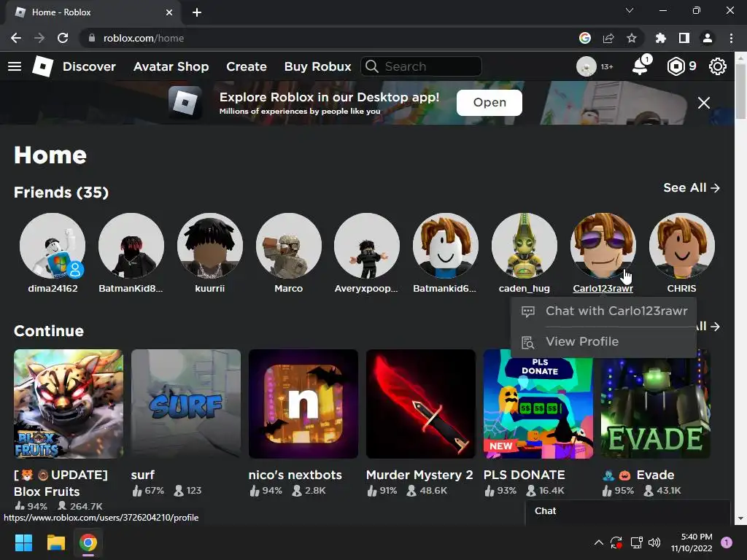Open Chrome profile icon
The image size is (747, 560).
(x=708, y=38)
